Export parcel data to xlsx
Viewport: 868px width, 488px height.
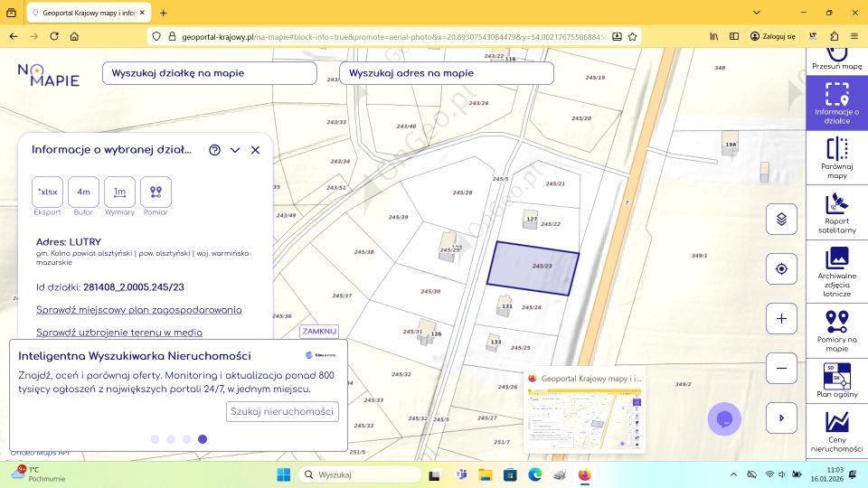[47, 192]
